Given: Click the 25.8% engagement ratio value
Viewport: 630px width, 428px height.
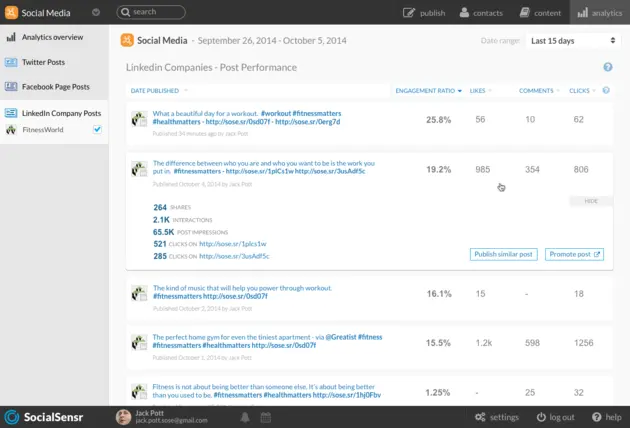Looking at the screenshot, I should click(x=438, y=120).
